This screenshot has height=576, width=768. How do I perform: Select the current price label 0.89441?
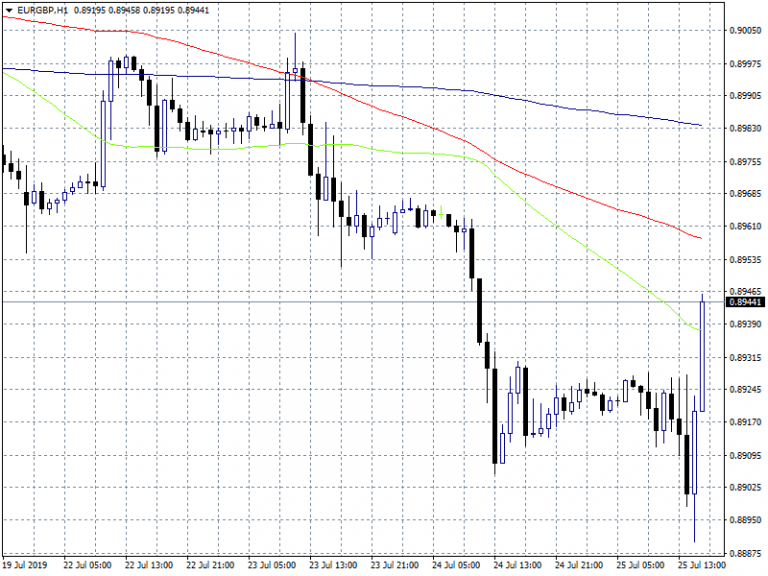click(745, 301)
